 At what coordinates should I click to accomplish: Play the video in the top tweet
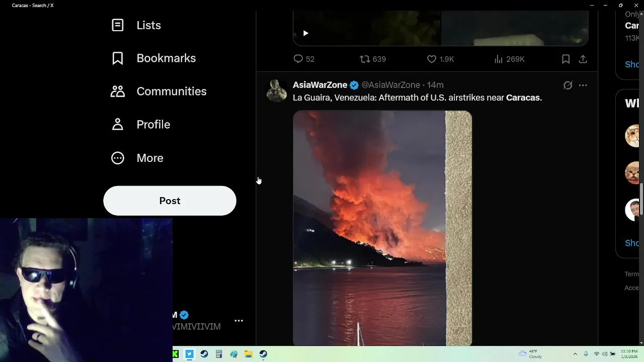click(x=305, y=33)
